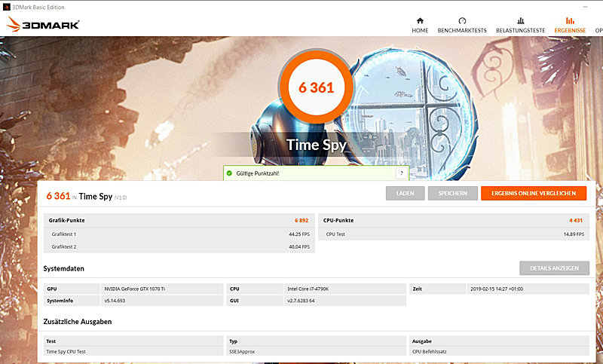Open the ERGEBNISSE tab
The width and height of the screenshot is (603, 364).
click(570, 26)
